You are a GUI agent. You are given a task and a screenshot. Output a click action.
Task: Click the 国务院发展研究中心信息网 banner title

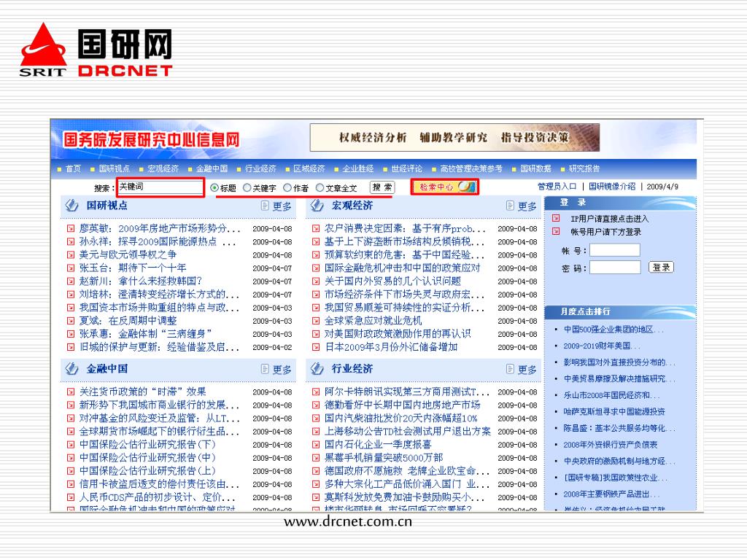(152, 140)
